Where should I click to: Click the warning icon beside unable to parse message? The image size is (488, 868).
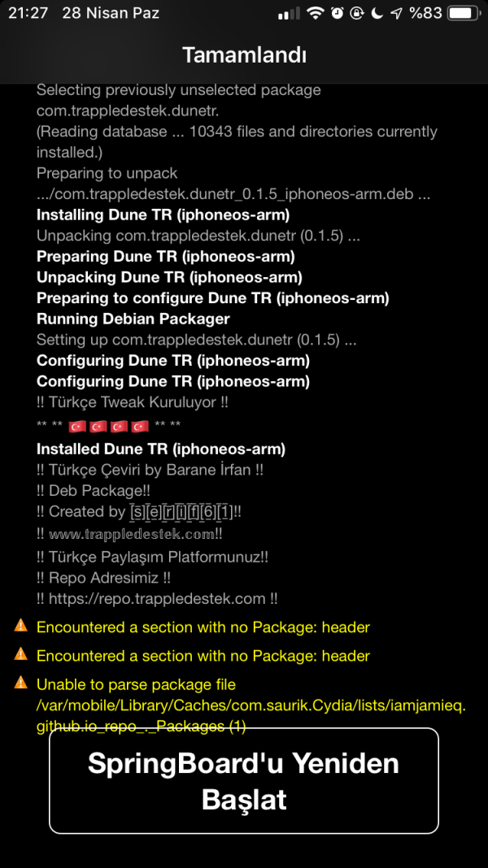pyautogui.click(x=20, y=684)
